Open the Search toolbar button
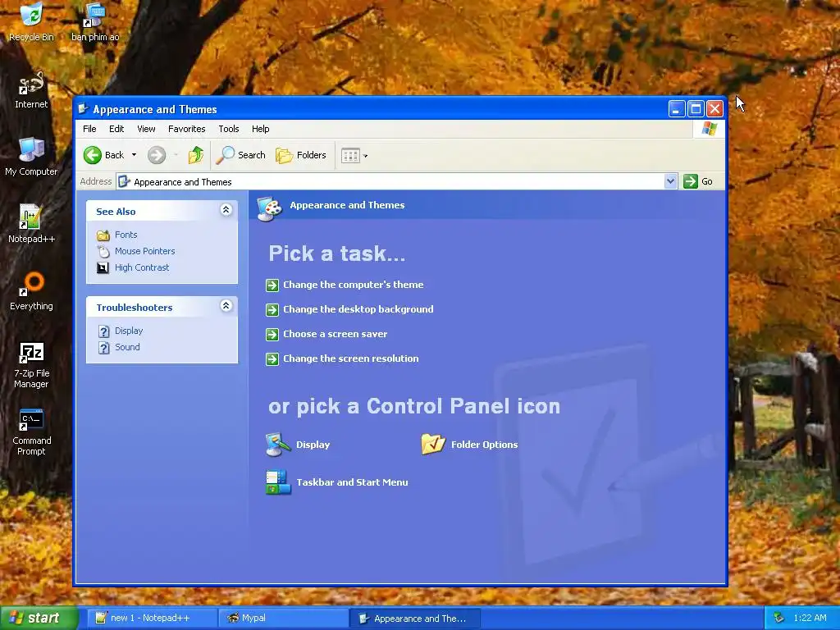The width and height of the screenshot is (840, 630). point(240,155)
